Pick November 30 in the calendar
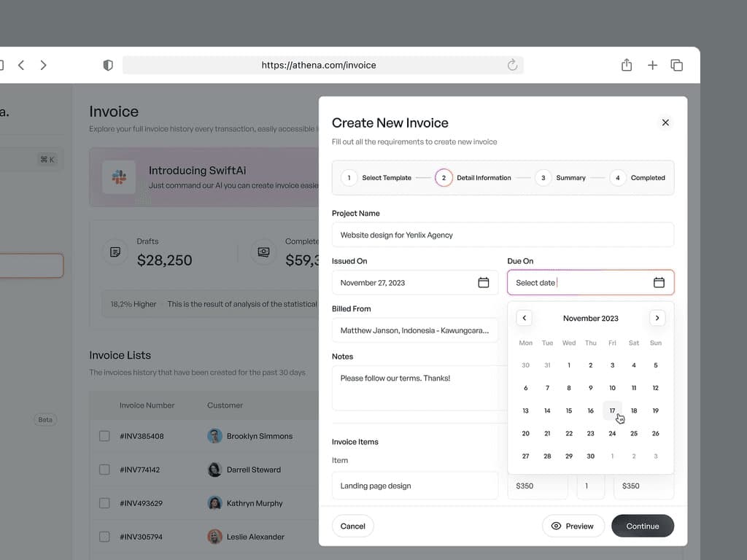747x560 pixels. point(590,456)
